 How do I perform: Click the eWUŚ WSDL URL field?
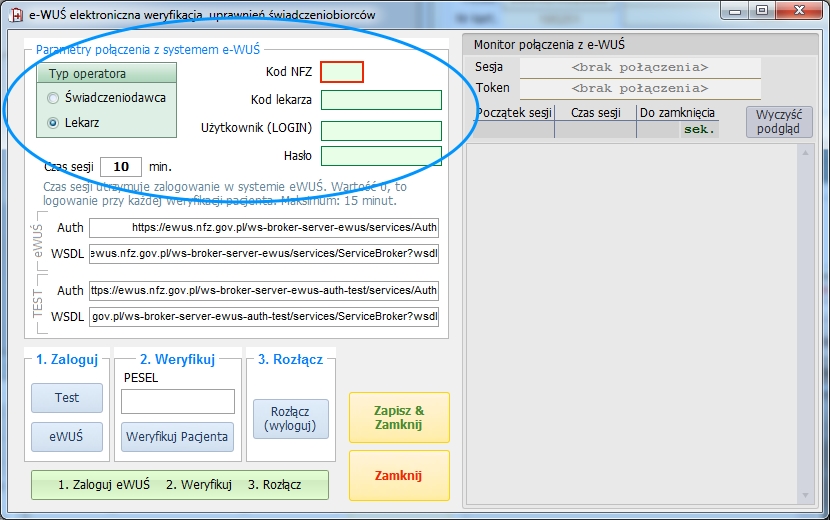(x=264, y=253)
